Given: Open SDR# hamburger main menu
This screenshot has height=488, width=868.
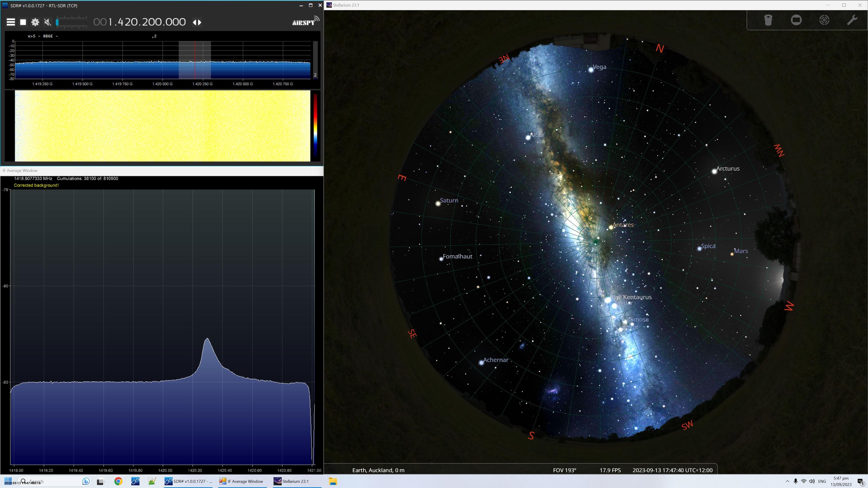Looking at the screenshot, I should [x=11, y=22].
